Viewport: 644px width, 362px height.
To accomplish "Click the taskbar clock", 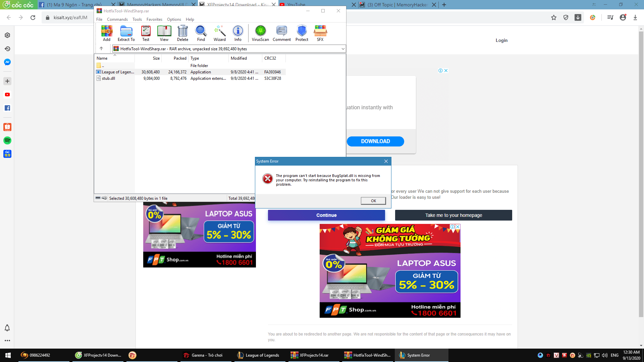I will [631, 355].
